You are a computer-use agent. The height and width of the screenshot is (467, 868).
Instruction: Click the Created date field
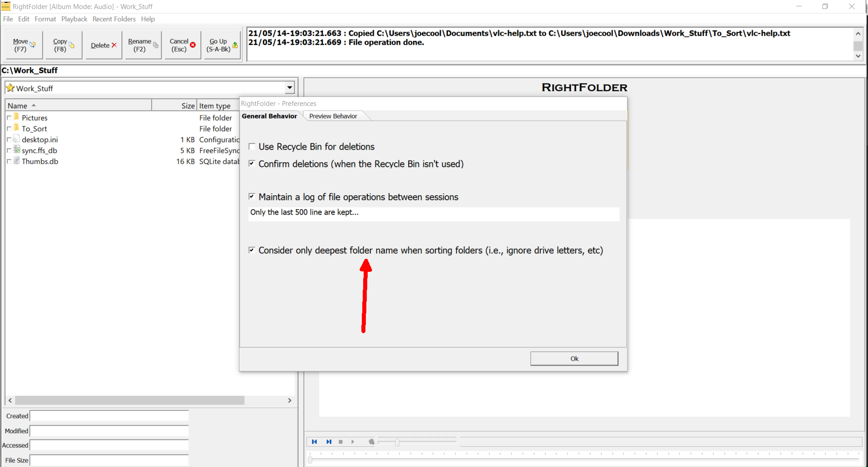(109, 416)
